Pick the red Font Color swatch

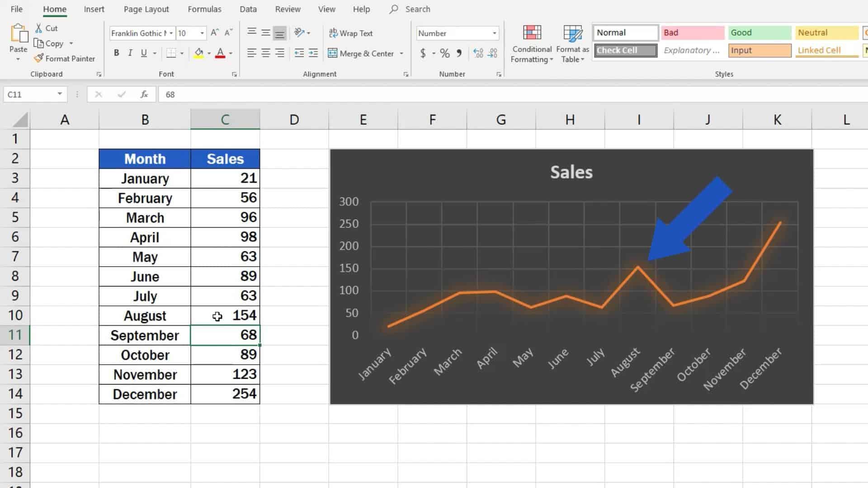pyautogui.click(x=221, y=53)
